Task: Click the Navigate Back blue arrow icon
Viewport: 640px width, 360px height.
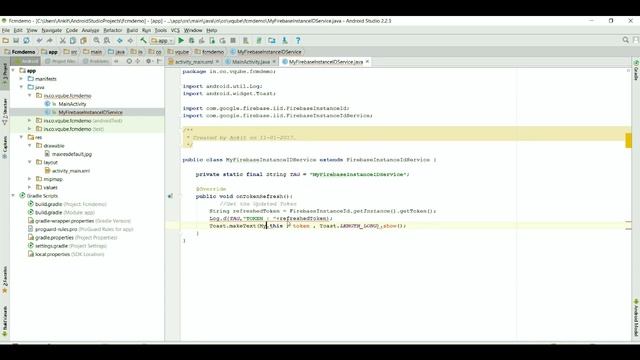Action: click(x=120, y=40)
